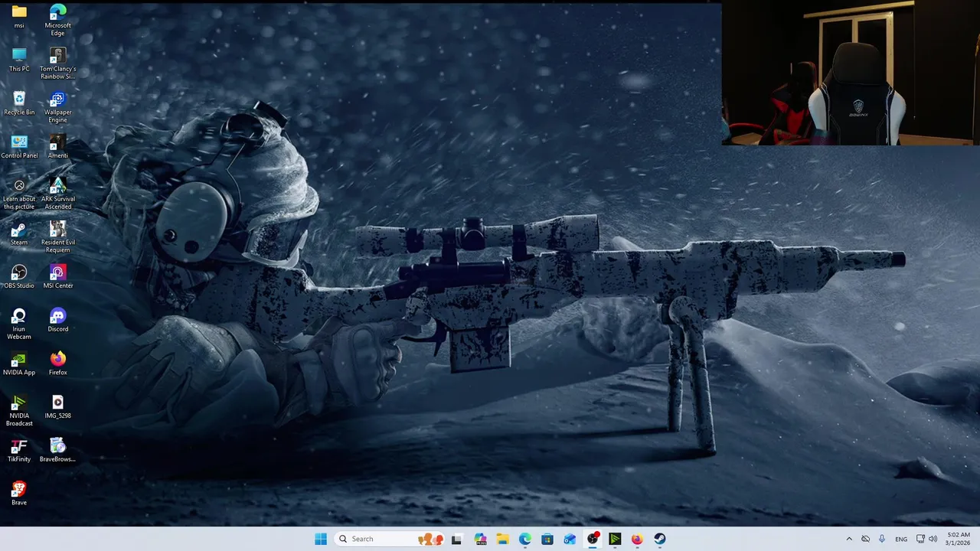Screen dimensions: 980x551
Task: Select the NVIDIA App desktop shortcut
Action: 19,364
